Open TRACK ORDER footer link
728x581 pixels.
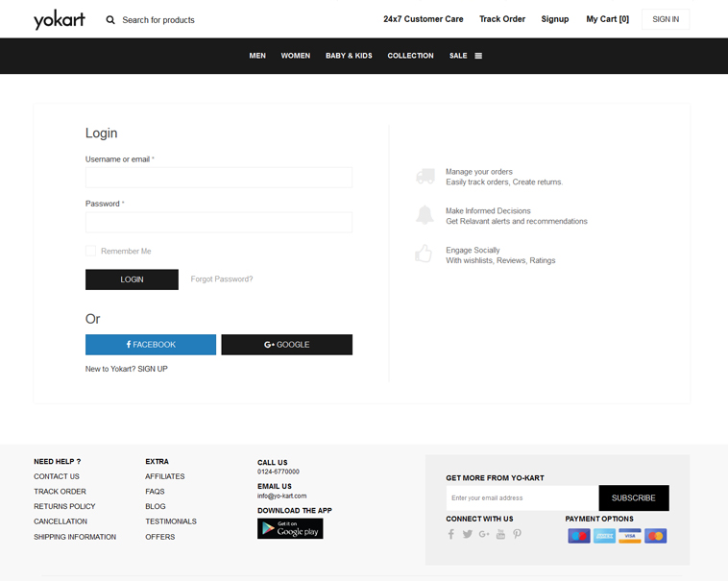(x=60, y=492)
